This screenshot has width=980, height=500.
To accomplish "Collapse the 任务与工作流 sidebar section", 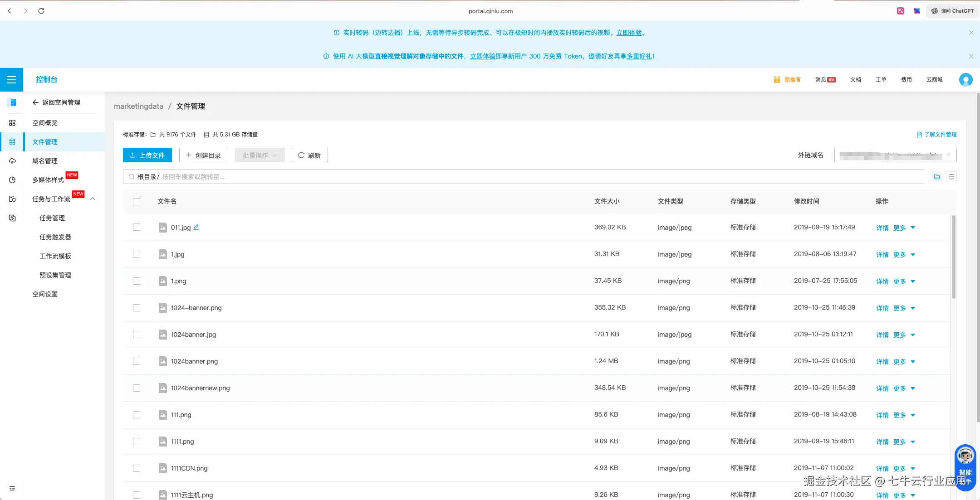I will 93,199.
